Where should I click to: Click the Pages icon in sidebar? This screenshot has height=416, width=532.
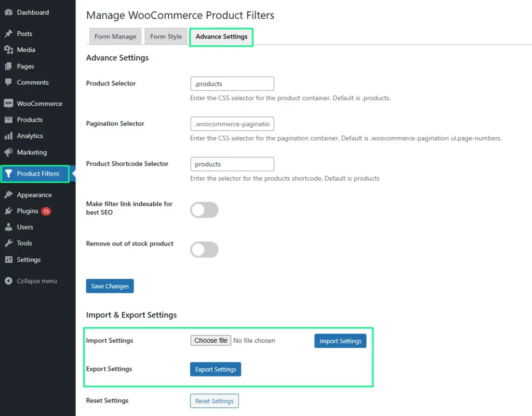(8, 66)
